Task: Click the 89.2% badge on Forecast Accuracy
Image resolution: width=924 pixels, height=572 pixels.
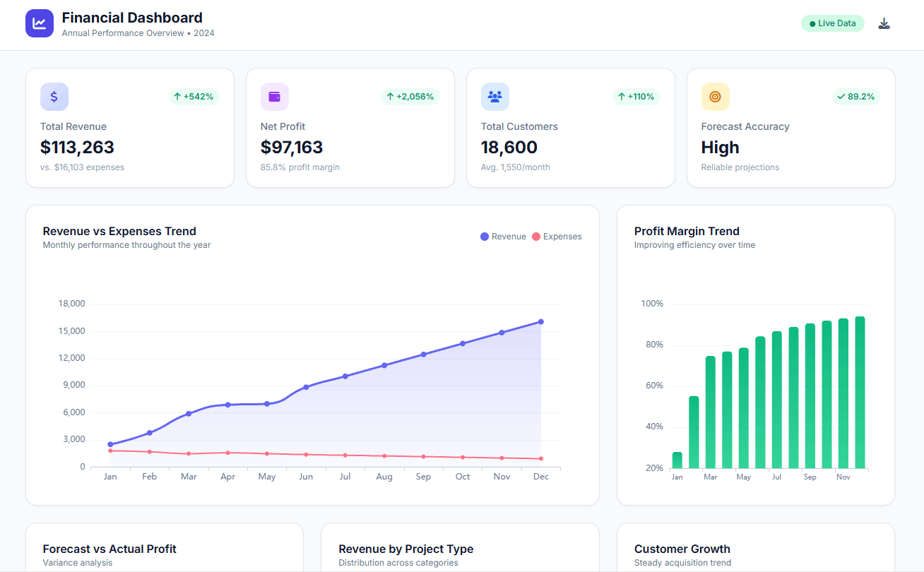Action: [x=856, y=97]
